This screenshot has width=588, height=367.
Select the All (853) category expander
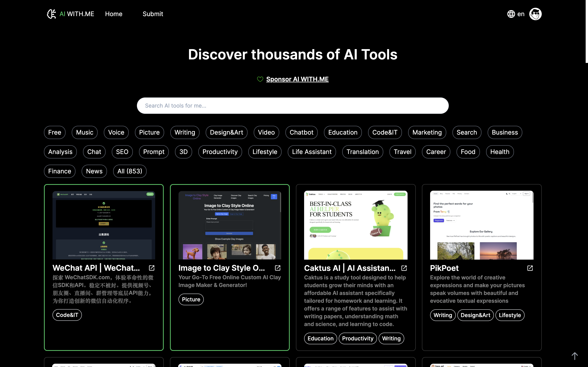130,171
